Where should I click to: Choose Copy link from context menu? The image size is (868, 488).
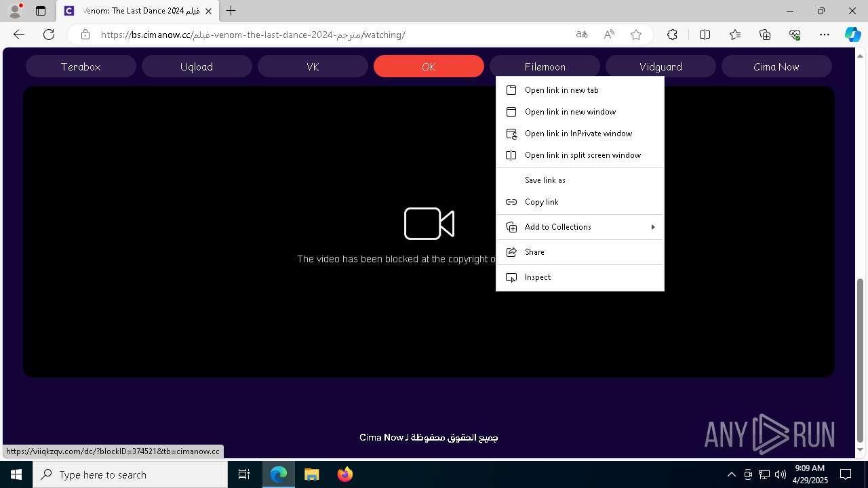coord(580,202)
